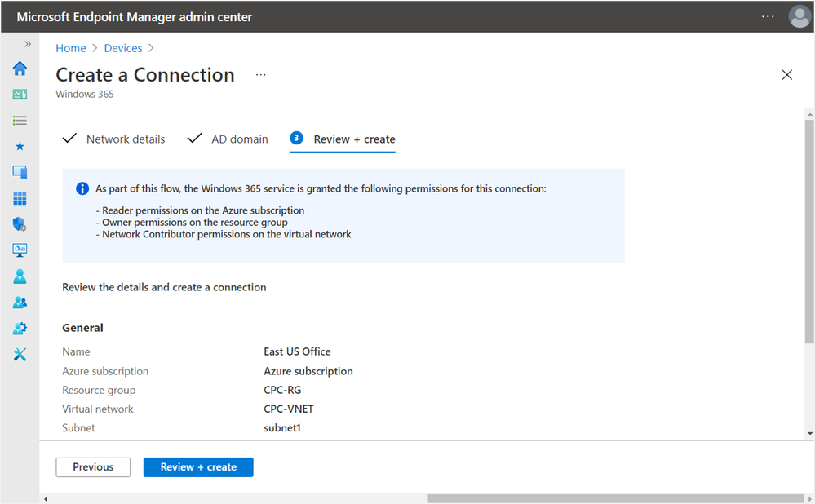Open Create a Connection more actions ellipsis
The height and width of the screenshot is (504, 815).
tap(261, 75)
